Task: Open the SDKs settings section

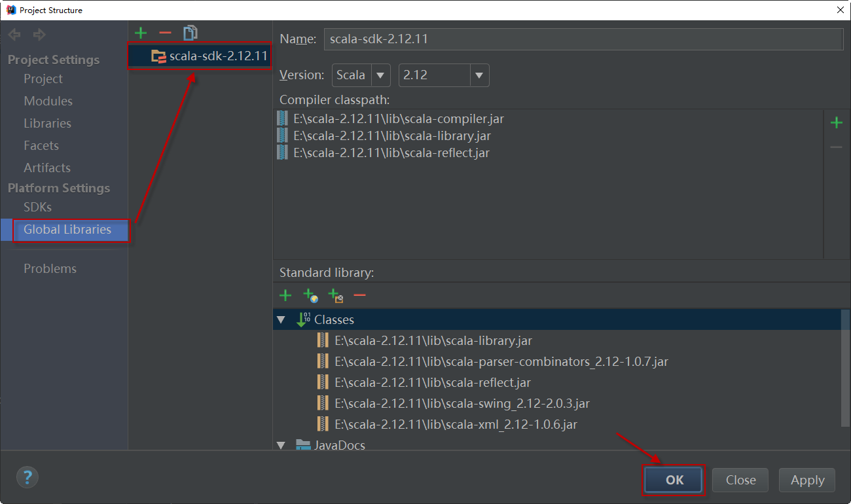Action: tap(37, 207)
